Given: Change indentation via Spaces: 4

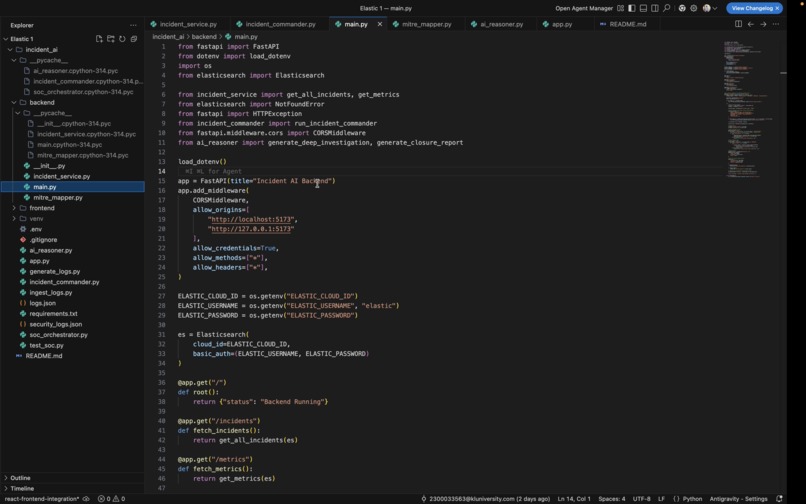Looking at the screenshot, I should pos(612,499).
